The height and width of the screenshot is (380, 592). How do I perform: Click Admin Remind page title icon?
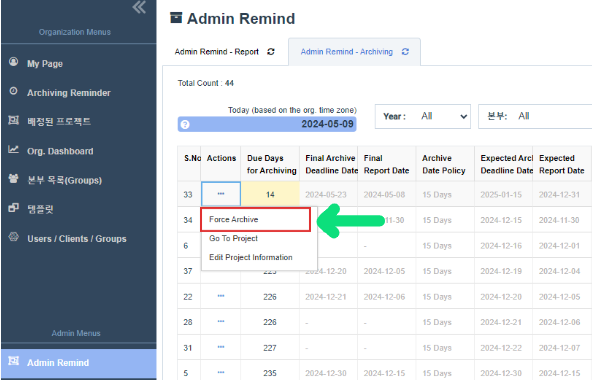176,18
